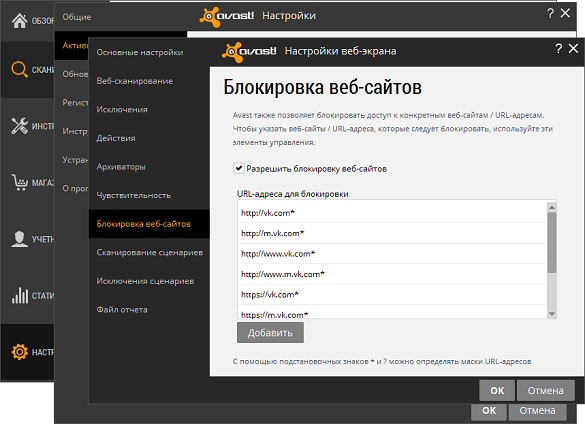The height and width of the screenshot is (424, 585).
Task: Select the Tools wrench icon in main window
Action: click(19, 126)
